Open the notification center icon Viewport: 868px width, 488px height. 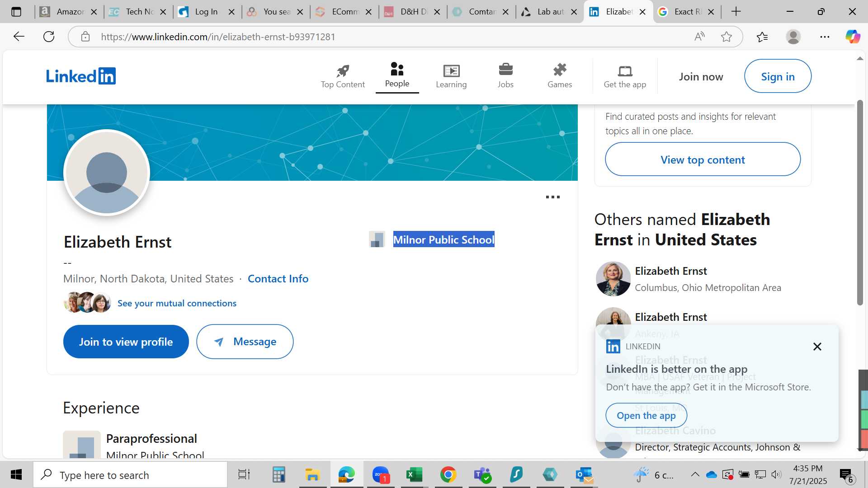coord(846,475)
